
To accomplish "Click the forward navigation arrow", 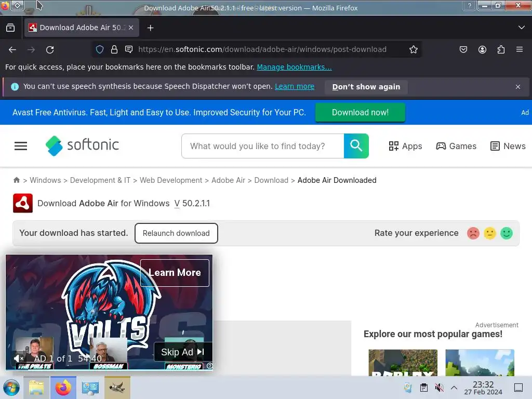I will pyautogui.click(x=31, y=50).
